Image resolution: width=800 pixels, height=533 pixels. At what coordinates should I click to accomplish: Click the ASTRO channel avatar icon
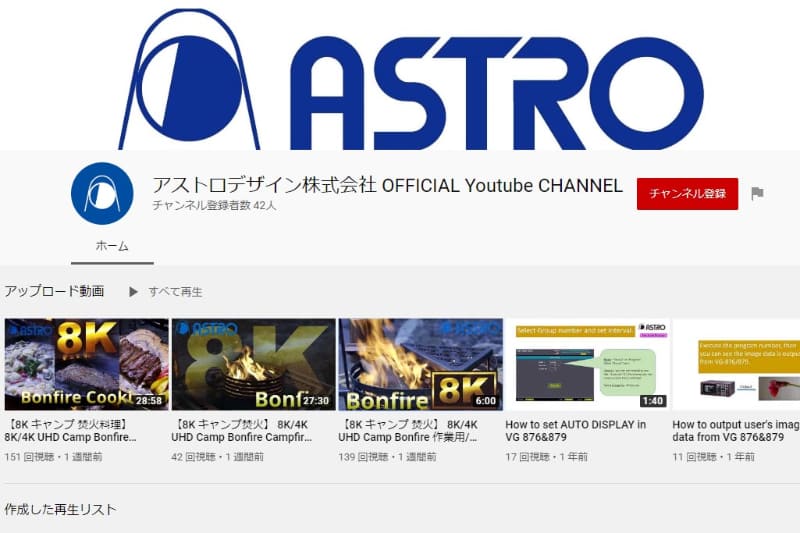(x=102, y=193)
